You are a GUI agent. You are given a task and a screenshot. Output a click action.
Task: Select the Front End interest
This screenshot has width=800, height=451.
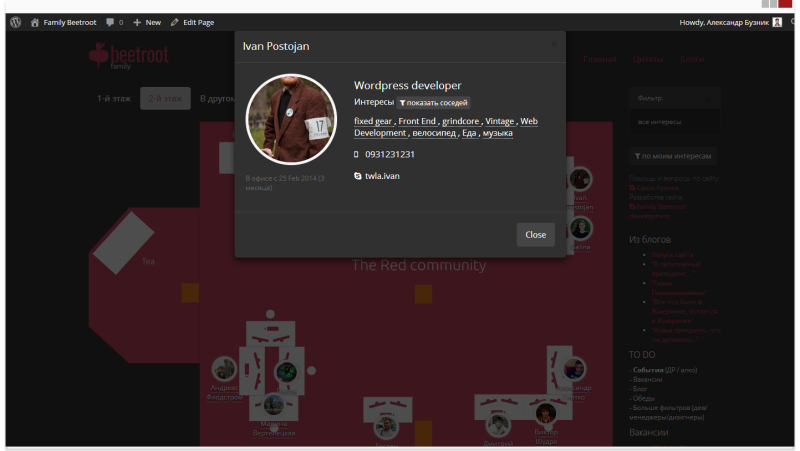[x=417, y=121]
